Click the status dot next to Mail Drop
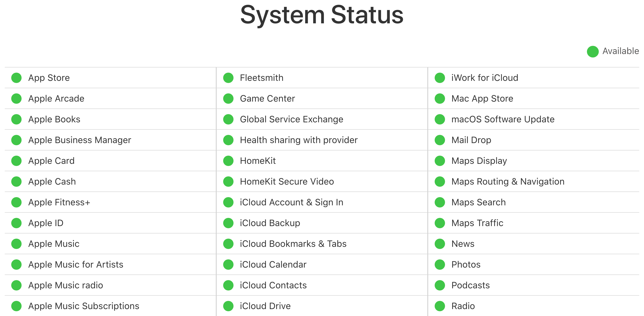This screenshot has width=644, height=316. [440, 140]
